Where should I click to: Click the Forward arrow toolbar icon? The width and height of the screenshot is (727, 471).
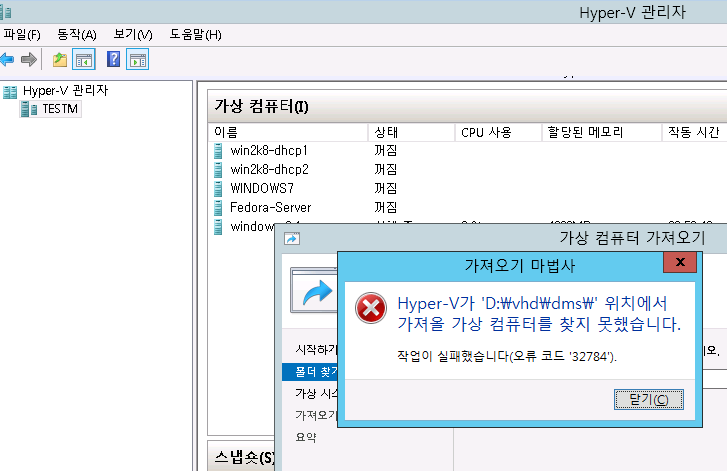click(x=29, y=60)
